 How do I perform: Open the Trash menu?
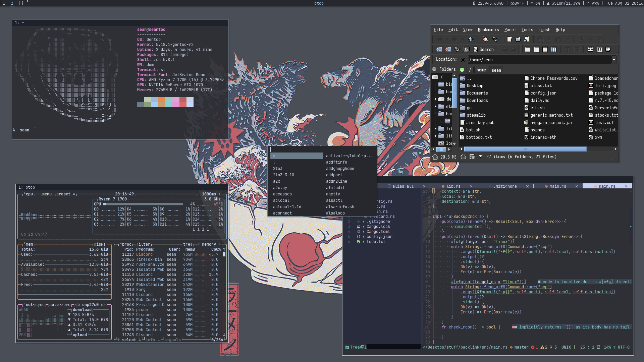pos(544,29)
